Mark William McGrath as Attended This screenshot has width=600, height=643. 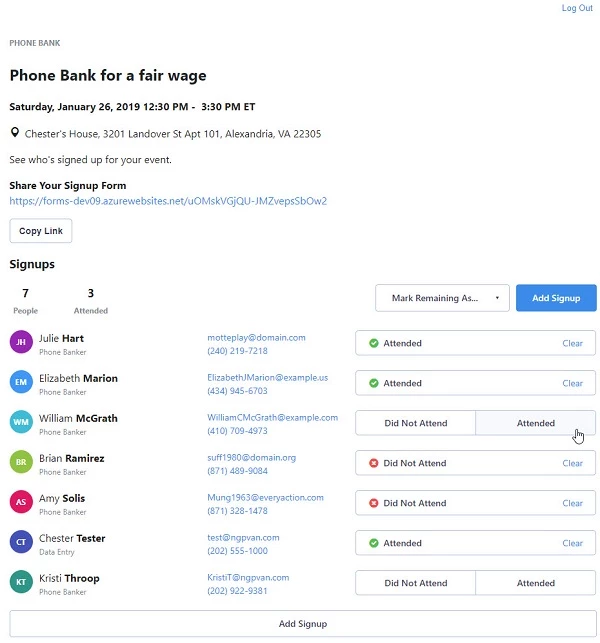point(536,423)
